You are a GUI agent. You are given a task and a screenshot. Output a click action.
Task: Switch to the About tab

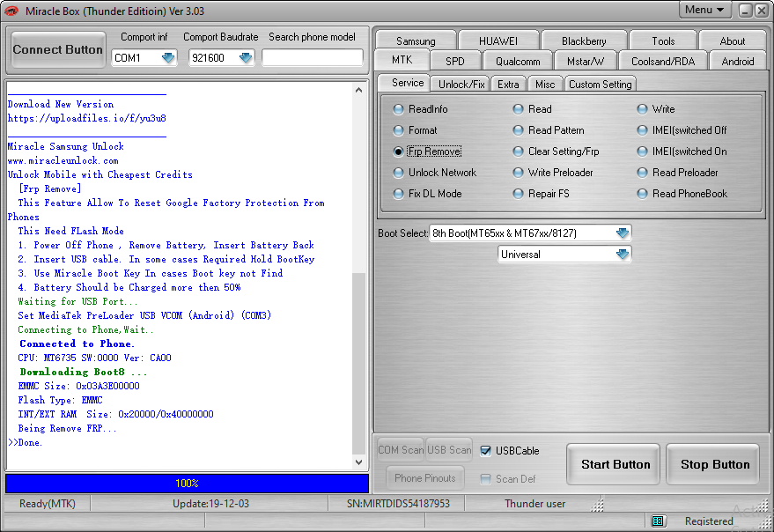click(732, 41)
